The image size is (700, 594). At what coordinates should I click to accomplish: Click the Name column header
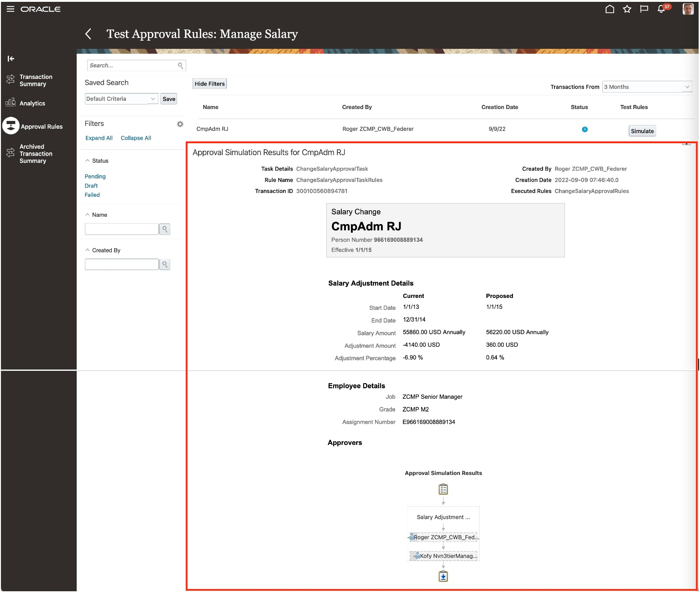tap(210, 107)
